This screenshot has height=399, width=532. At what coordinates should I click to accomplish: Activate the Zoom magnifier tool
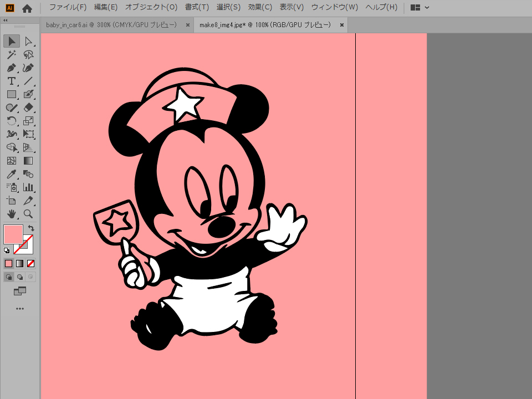(x=28, y=214)
